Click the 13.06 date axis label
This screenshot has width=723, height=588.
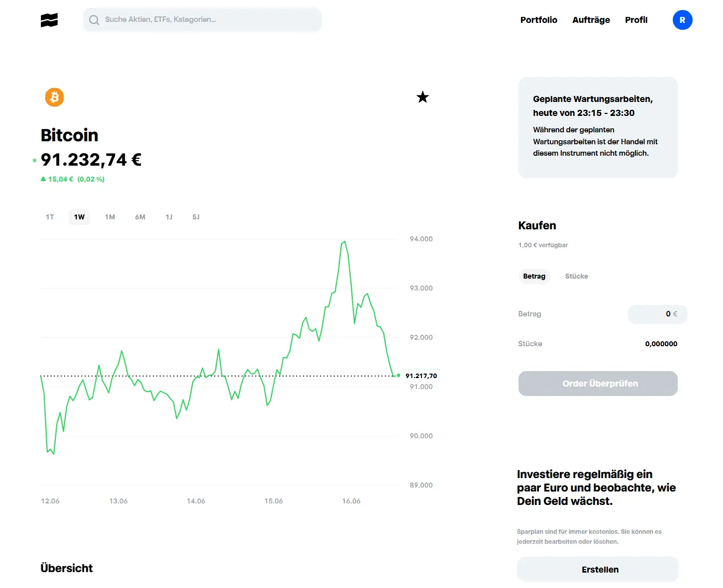pos(118,501)
